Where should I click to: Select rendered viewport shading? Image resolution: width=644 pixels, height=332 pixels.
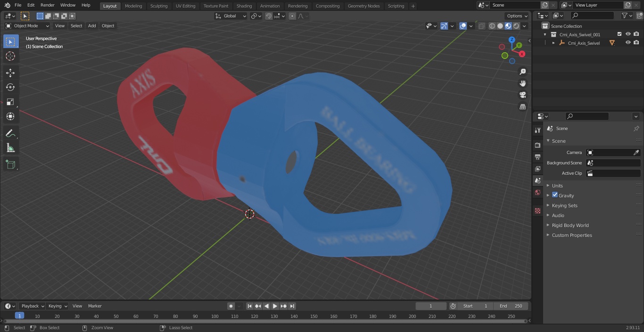[x=516, y=26]
